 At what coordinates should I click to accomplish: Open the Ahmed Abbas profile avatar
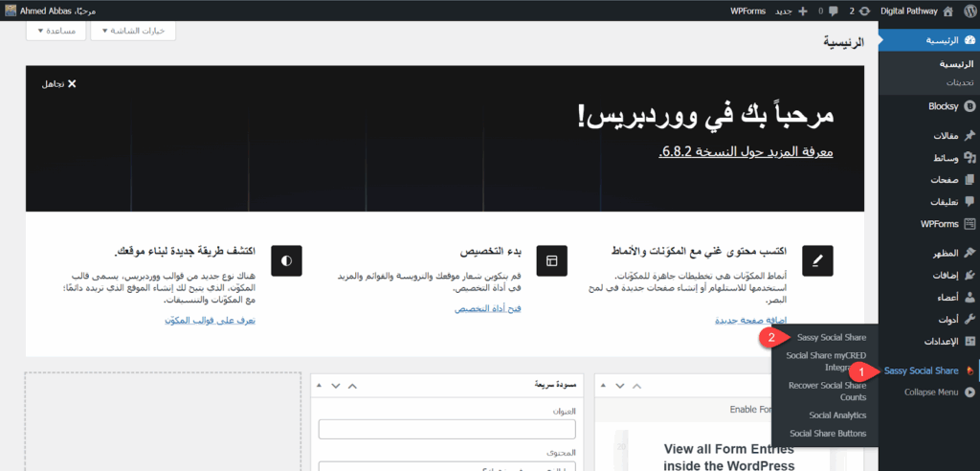pos(11,11)
